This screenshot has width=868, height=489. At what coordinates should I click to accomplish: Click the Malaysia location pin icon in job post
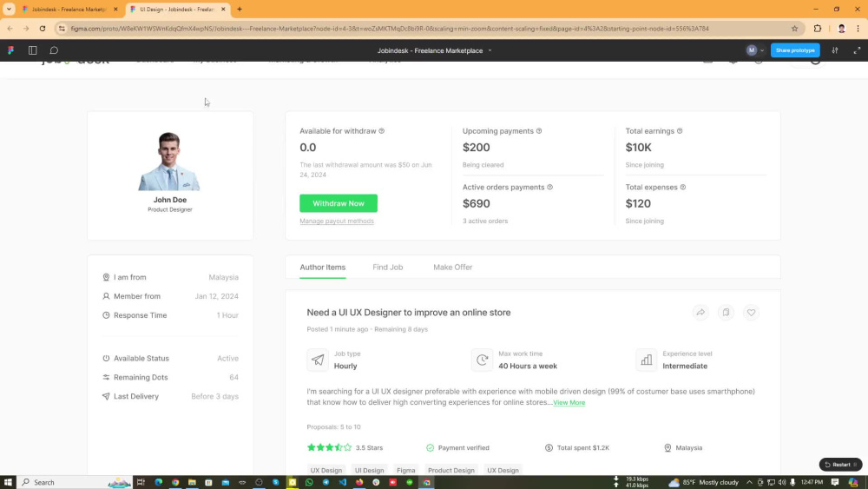coord(667,447)
